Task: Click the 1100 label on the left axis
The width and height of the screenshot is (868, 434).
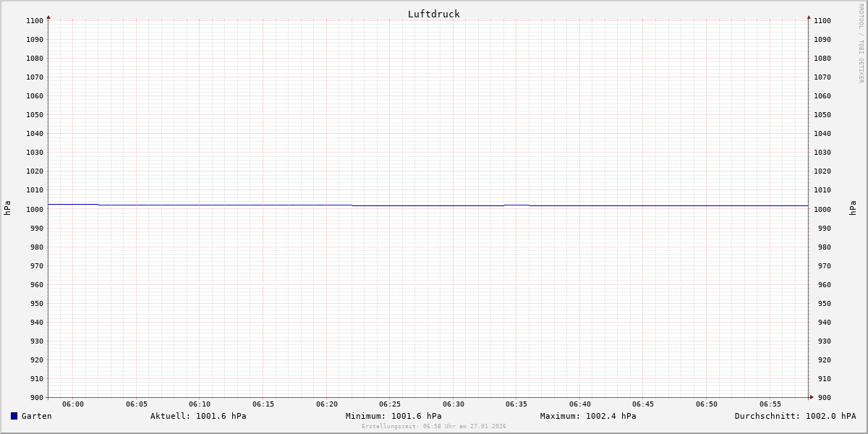Action: click(x=34, y=21)
